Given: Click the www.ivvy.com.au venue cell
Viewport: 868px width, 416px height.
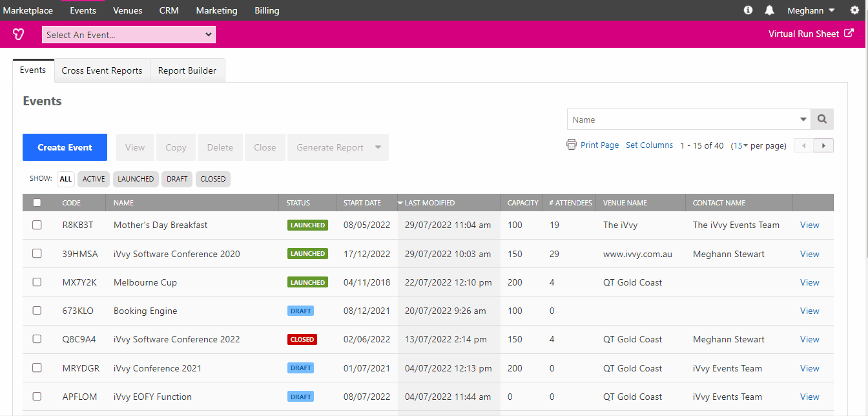Looking at the screenshot, I should [x=637, y=254].
